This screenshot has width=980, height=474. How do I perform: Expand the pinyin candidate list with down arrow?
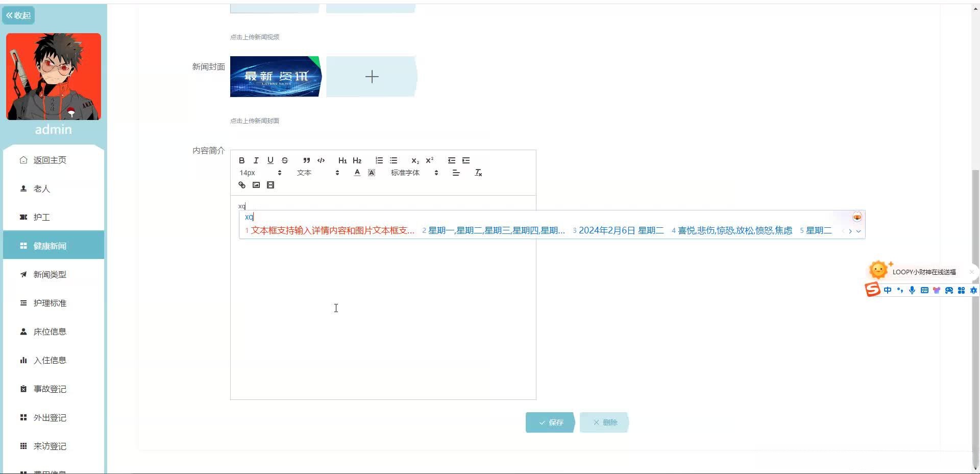click(x=859, y=231)
